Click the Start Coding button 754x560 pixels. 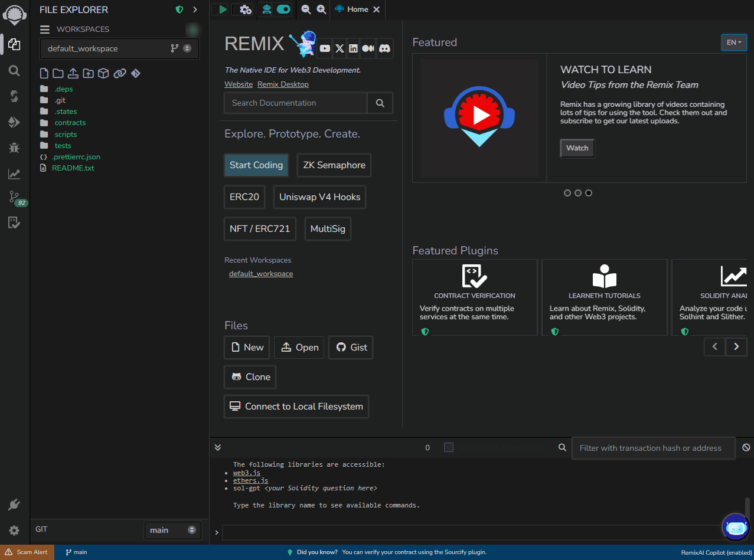click(x=256, y=165)
